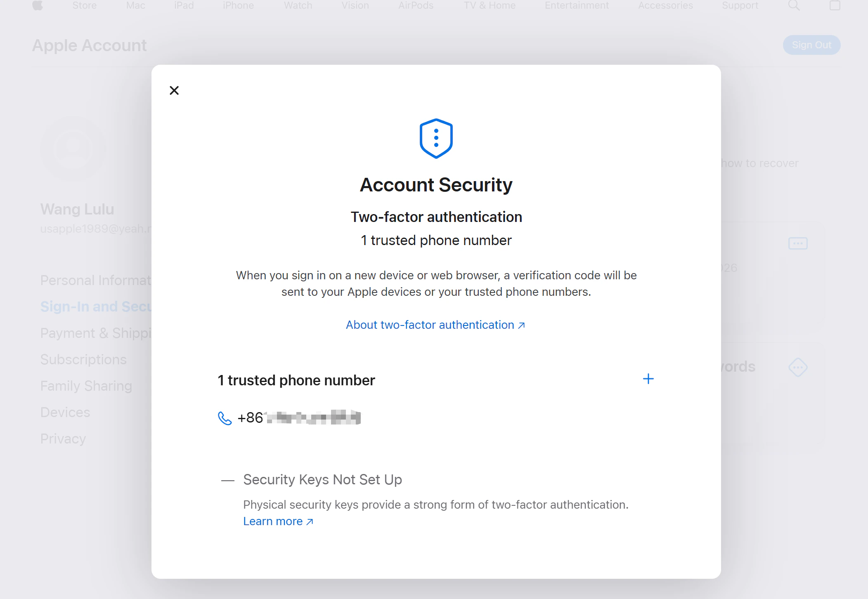Click Learn more under Security Keys

point(274,521)
